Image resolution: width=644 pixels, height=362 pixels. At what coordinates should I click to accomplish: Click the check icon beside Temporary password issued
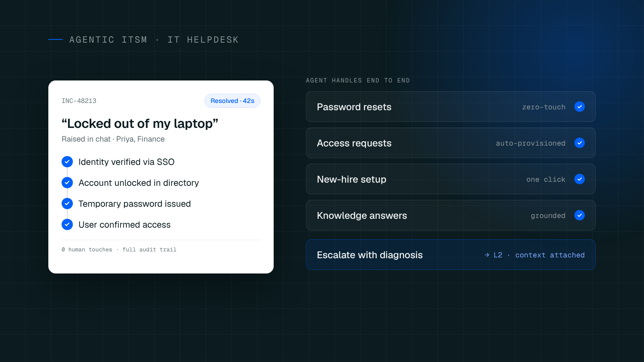tap(67, 204)
